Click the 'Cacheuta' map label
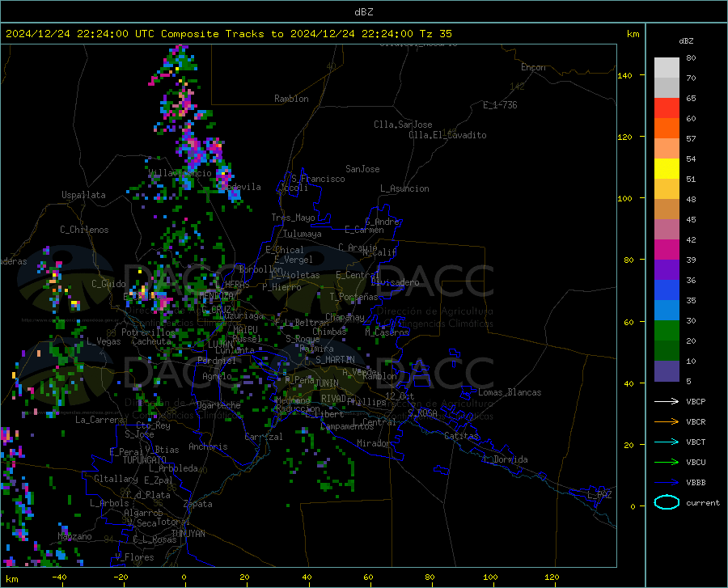This screenshot has width=728, height=588. tap(151, 341)
